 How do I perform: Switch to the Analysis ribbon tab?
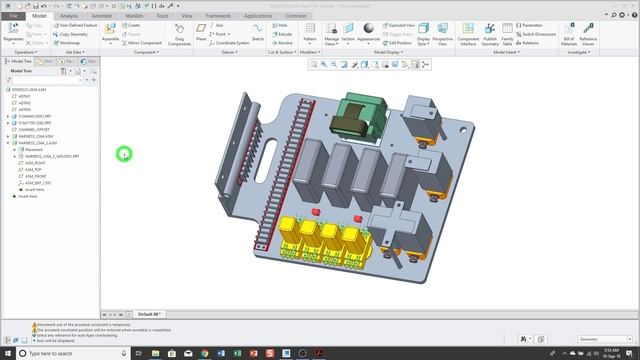(x=69, y=16)
